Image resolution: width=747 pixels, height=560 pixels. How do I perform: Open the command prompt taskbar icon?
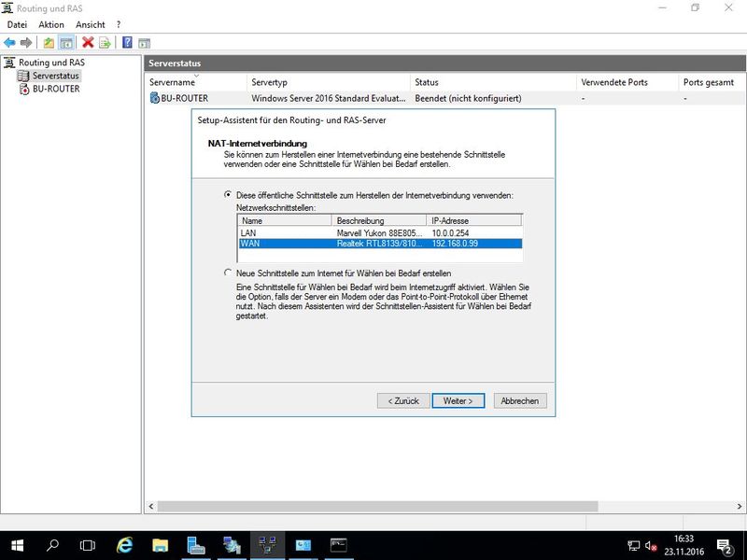point(339,545)
